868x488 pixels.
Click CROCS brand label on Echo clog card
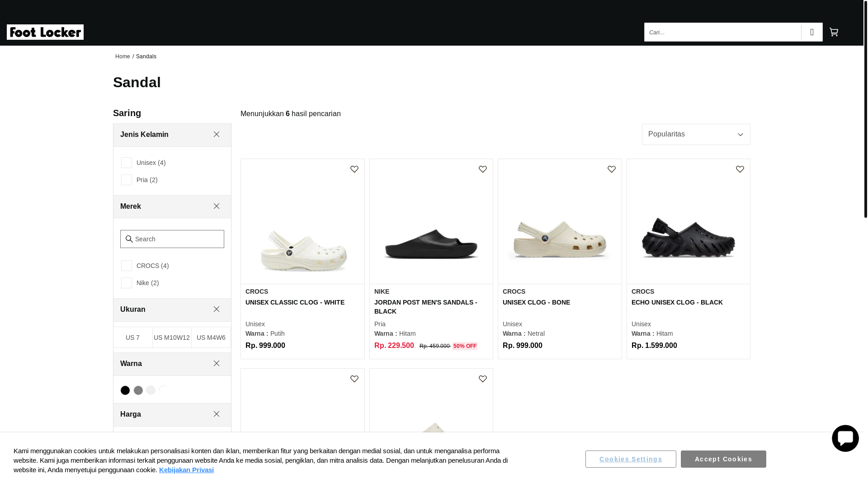click(642, 291)
